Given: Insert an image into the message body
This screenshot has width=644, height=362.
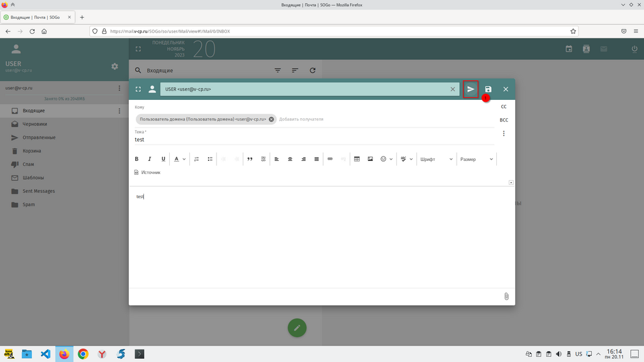Looking at the screenshot, I should click(370, 159).
